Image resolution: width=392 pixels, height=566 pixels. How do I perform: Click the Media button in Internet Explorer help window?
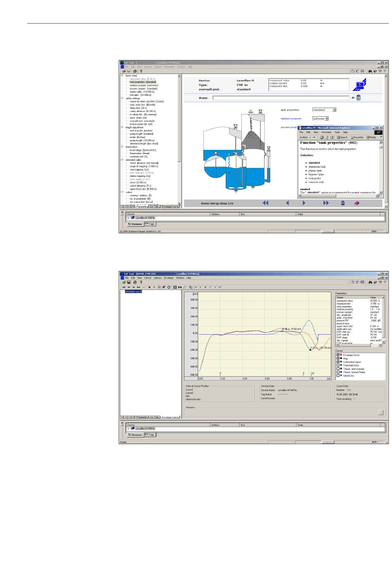[x=371, y=137]
